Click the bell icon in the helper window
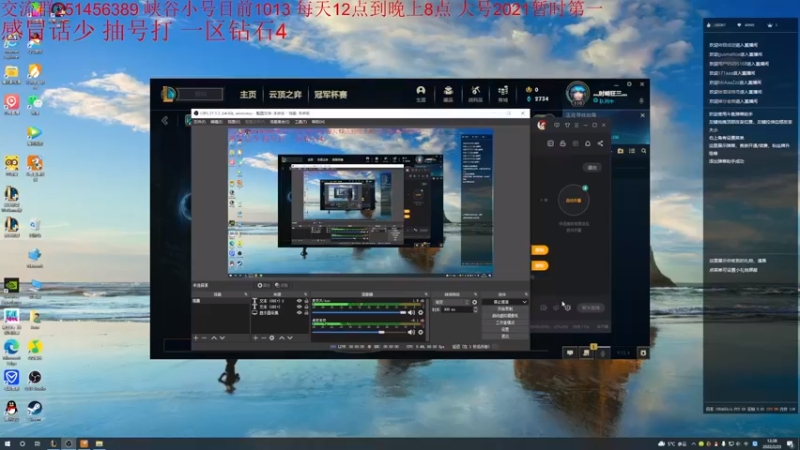800x450 pixels. pyautogui.click(x=588, y=143)
